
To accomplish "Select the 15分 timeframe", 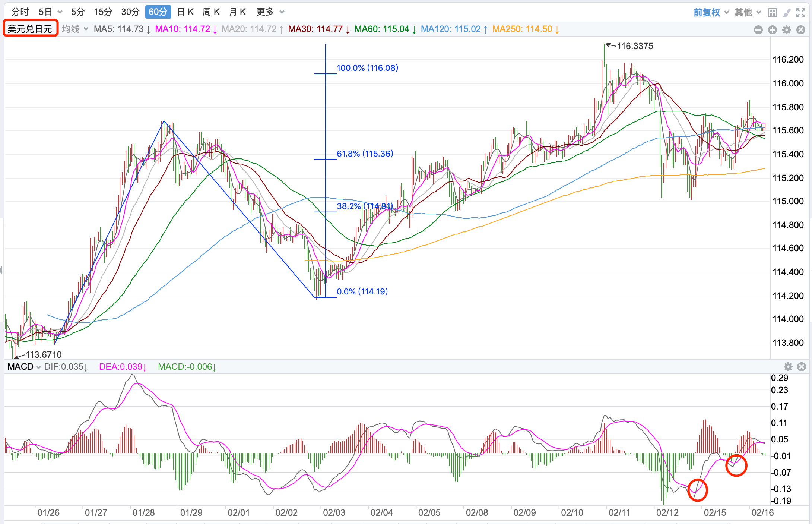I will click(103, 12).
